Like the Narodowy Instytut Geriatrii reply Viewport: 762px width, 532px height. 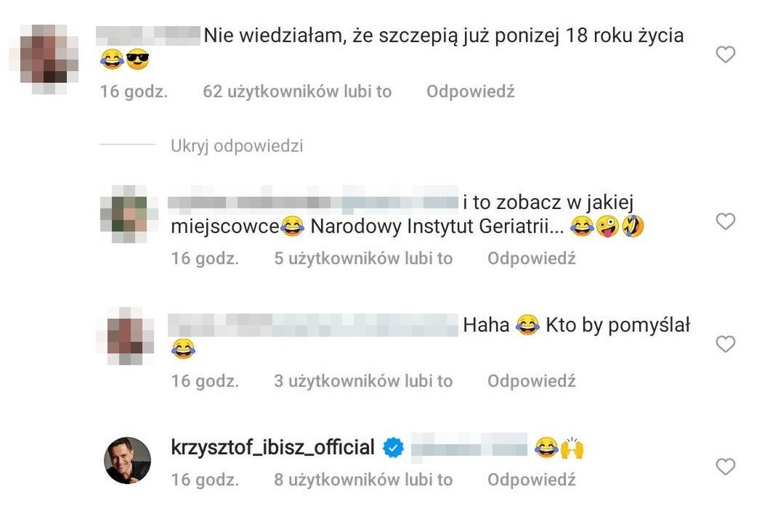(725, 221)
